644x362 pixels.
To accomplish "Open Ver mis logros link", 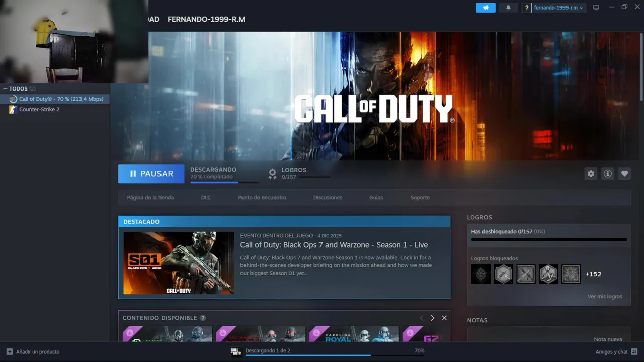I will click(x=605, y=297).
